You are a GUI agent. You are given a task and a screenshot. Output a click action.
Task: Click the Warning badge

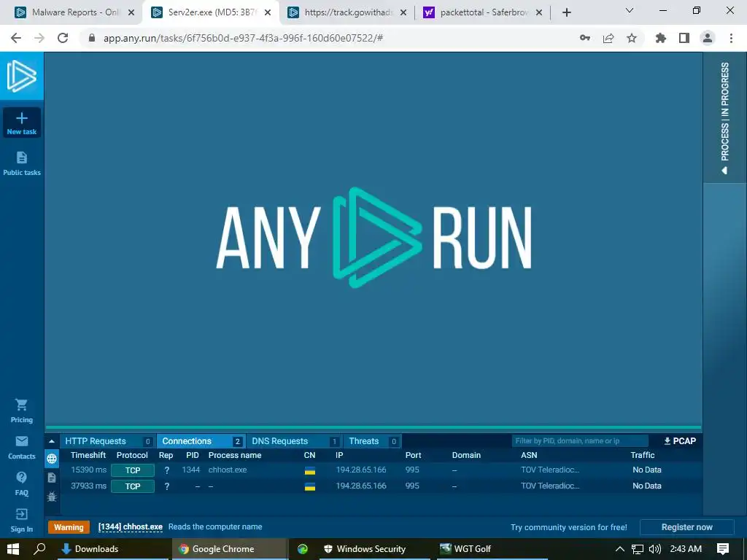pos(69,527)
